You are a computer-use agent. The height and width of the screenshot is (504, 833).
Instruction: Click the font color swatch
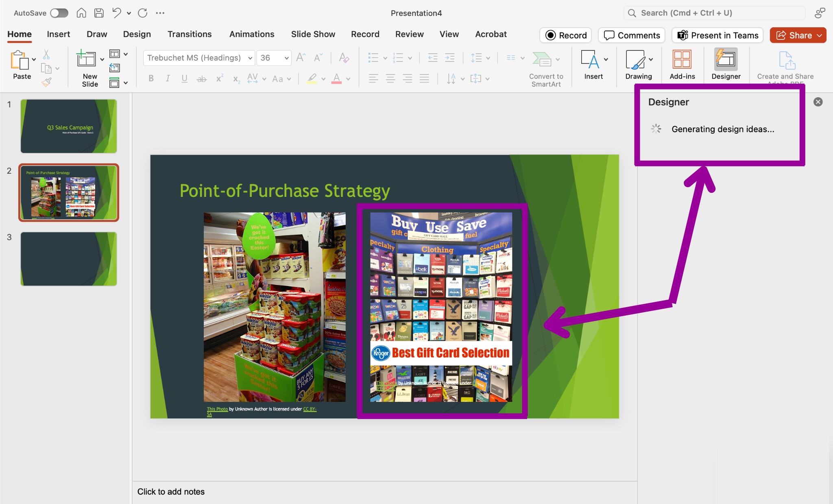pyautogui.click(x=336, y=79)
